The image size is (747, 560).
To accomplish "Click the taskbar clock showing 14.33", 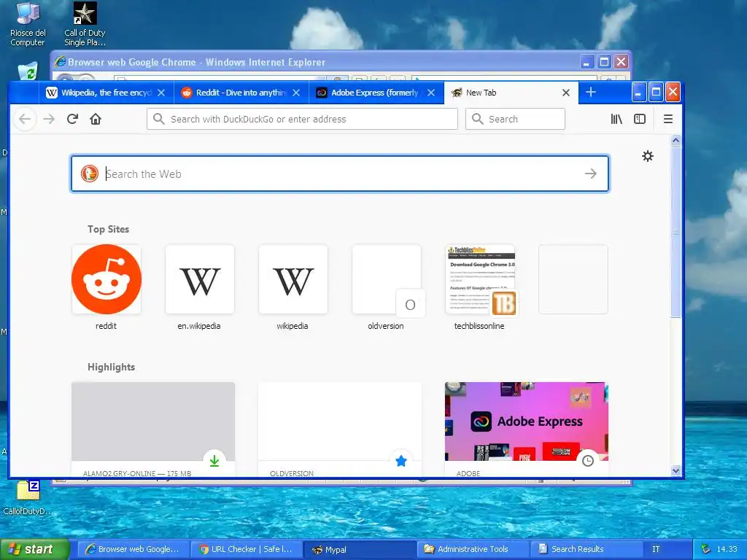I will point(727,549).
